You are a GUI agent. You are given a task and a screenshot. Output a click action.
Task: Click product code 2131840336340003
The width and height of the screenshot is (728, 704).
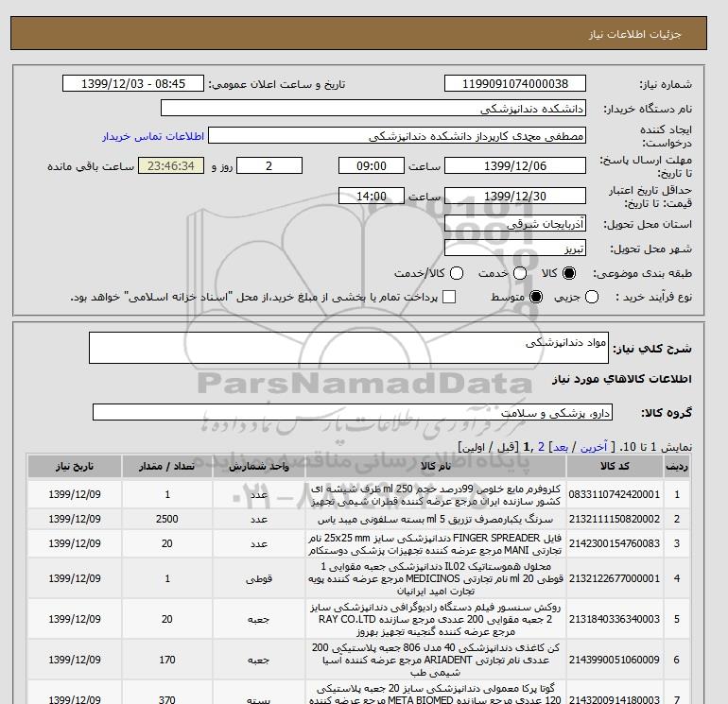[615, 619]
